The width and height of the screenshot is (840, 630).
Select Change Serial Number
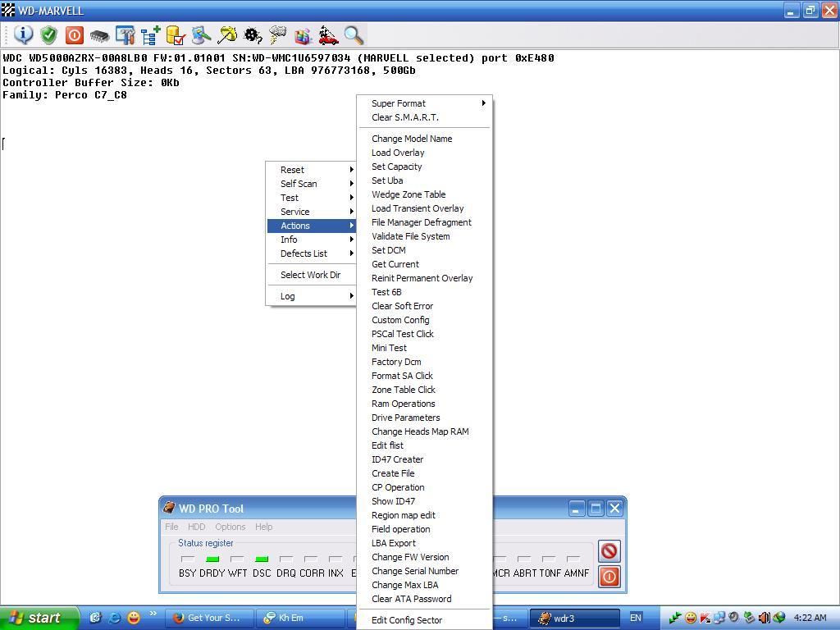pyautogui.click(x=425, y=571)
